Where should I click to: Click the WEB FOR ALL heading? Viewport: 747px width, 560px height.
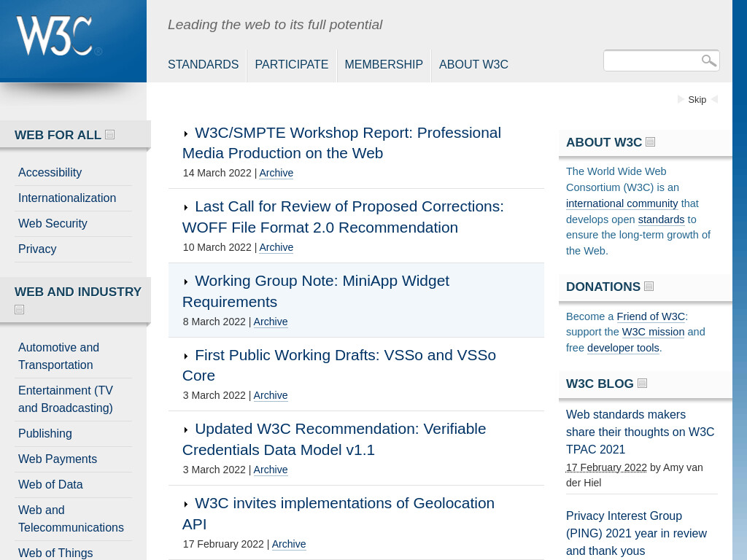pos(58,135)
